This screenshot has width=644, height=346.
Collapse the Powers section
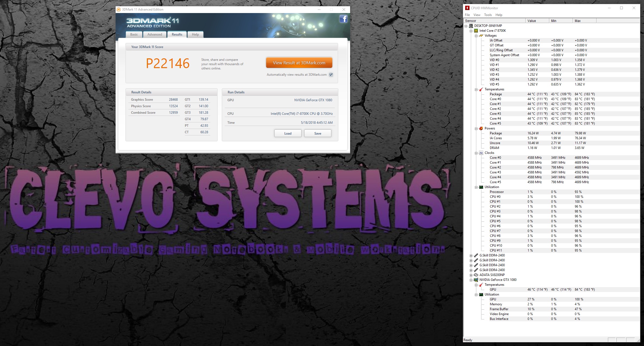click(476, 129)
